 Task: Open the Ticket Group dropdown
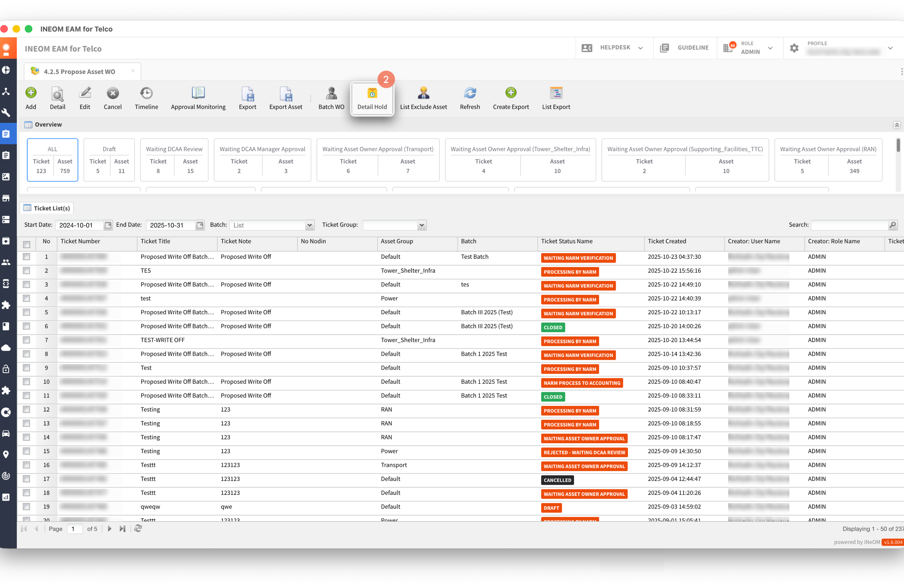(x=422, y=225)
